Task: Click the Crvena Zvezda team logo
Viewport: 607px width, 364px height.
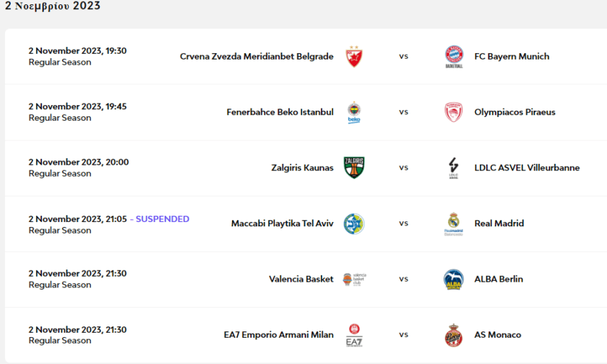Action: (x=354, y=57)
